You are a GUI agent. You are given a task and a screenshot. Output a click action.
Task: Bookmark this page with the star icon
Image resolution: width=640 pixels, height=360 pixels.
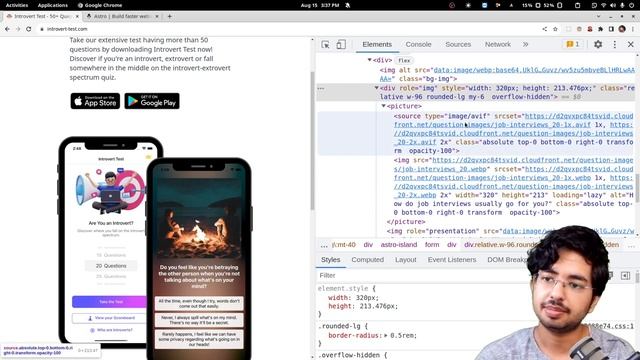[555, 29]
